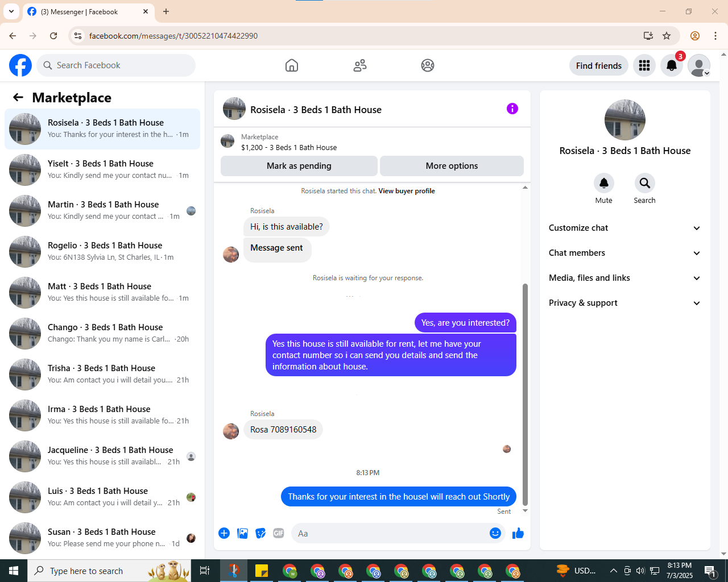Open the Groups icon in top navigation
The image size is (728, 582).
point(428,65)
